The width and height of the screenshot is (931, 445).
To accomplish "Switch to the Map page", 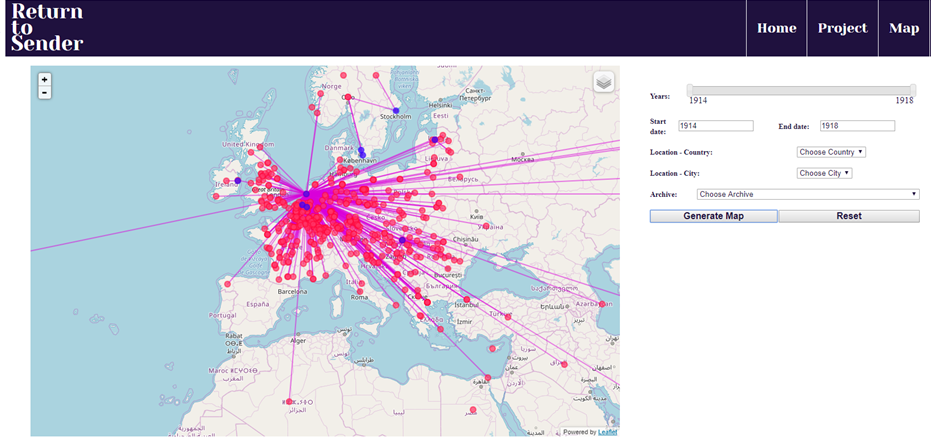I will 904,29.
